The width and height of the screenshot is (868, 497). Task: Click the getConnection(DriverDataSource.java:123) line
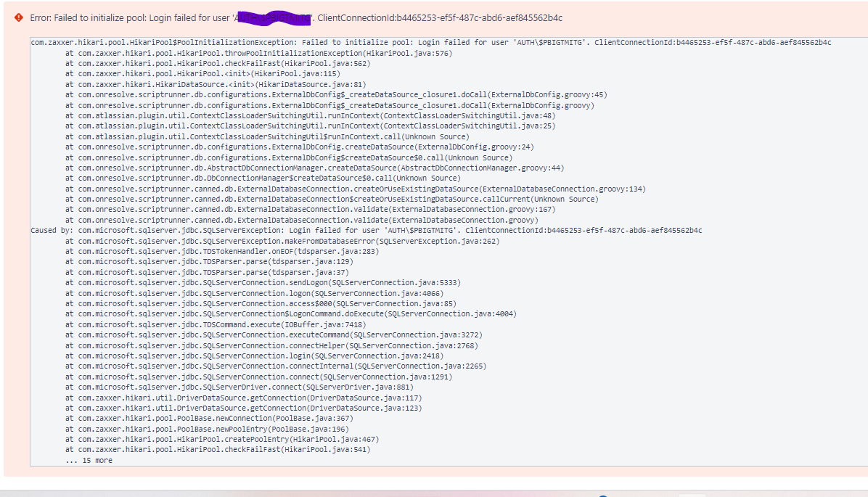[x=244, y=408]
